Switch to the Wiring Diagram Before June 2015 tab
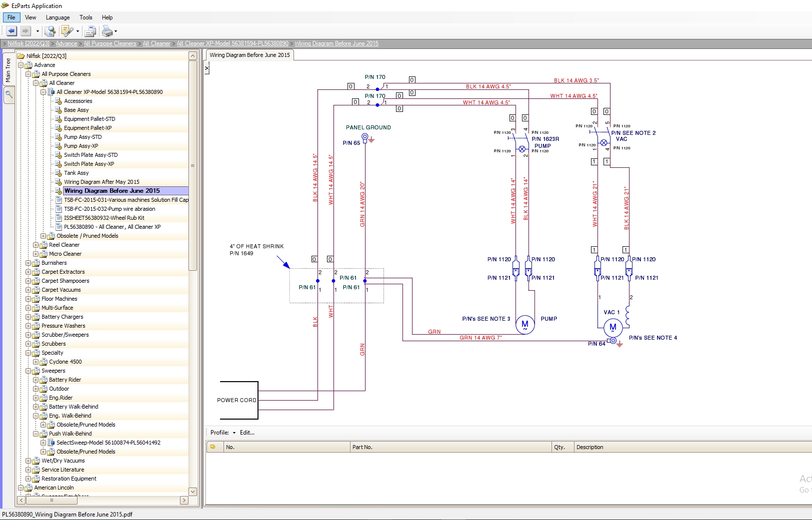This screenshot has height=520, width=812. [x=249, y=55]
